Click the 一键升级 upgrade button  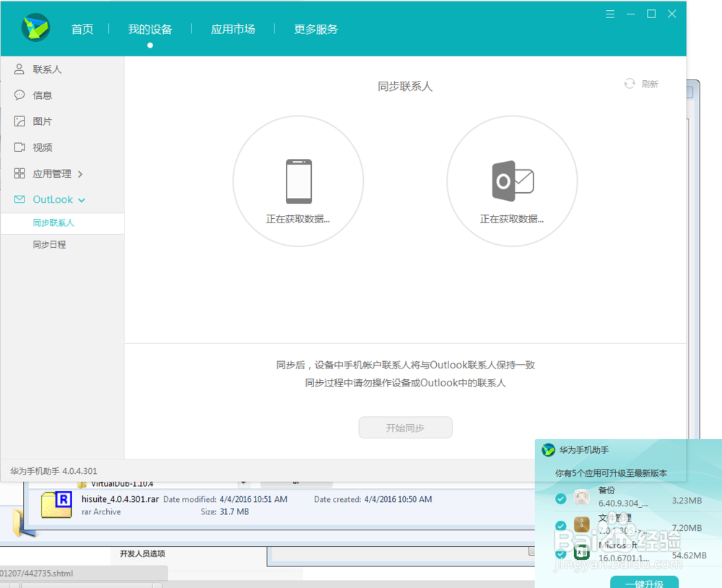(x=643, y=581)
